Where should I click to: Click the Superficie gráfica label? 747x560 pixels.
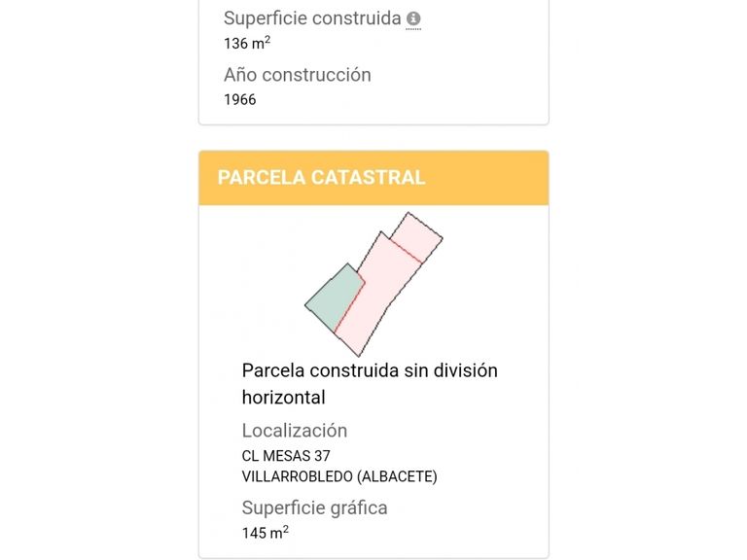click(x=314, y=507)
